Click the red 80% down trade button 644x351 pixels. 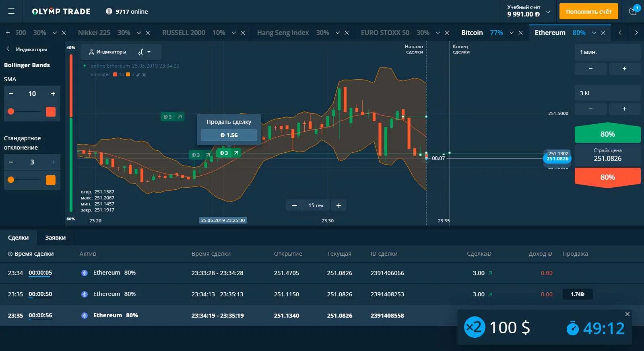click(x=607, y=177)
